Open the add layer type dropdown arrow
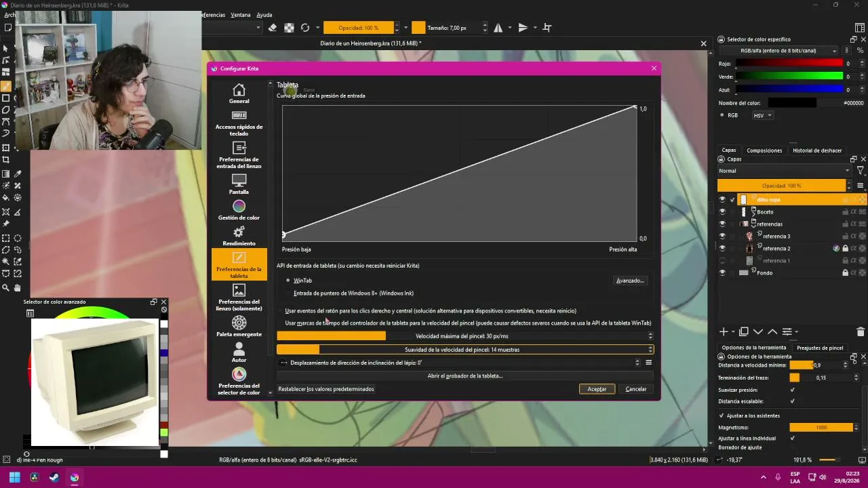 coord(732,332)
